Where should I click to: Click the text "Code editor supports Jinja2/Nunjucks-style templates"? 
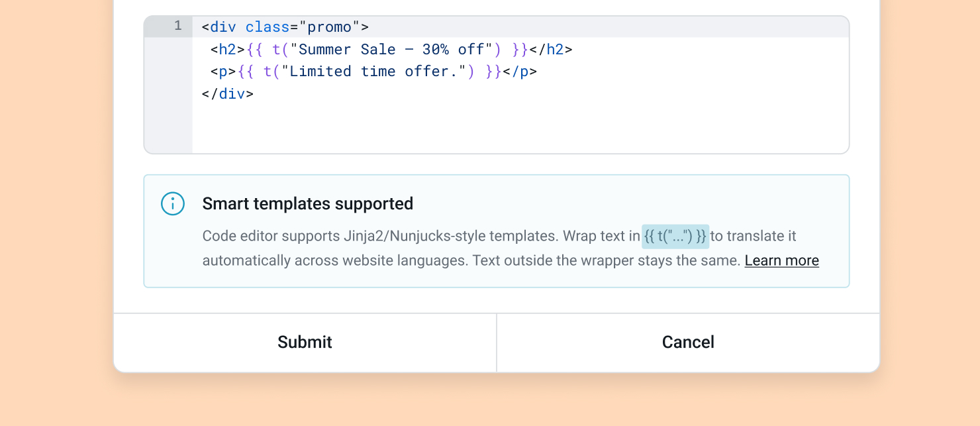(381, 236)
